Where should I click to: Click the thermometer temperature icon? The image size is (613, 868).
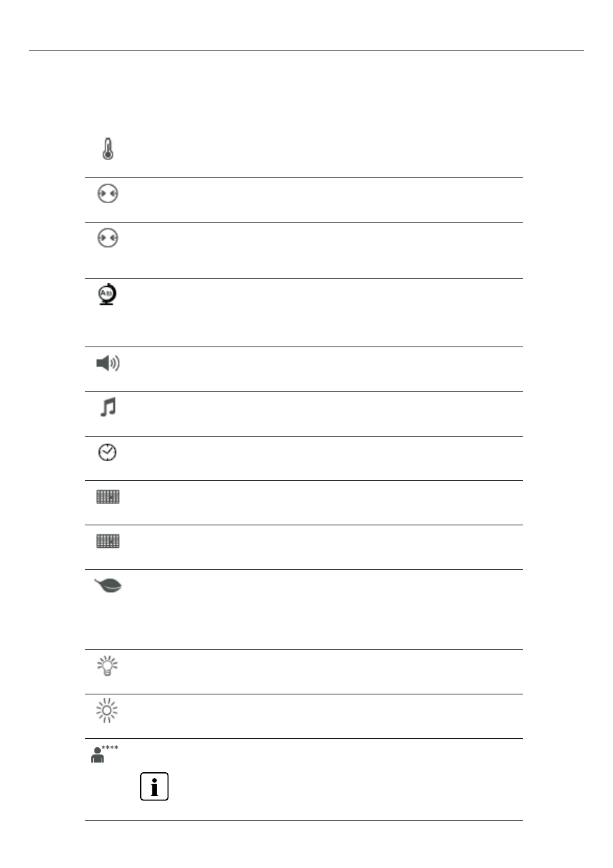107,149
